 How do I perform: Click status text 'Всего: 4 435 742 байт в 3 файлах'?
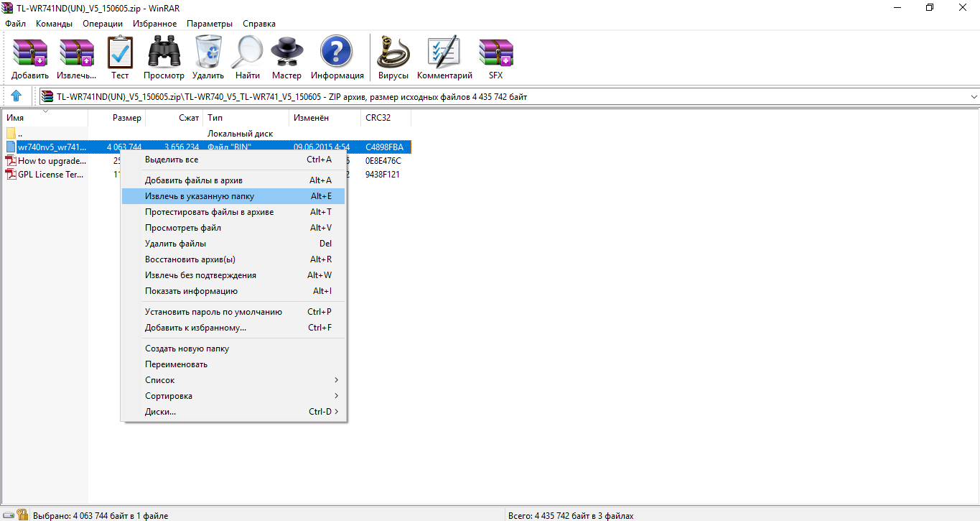click(570, 515)
